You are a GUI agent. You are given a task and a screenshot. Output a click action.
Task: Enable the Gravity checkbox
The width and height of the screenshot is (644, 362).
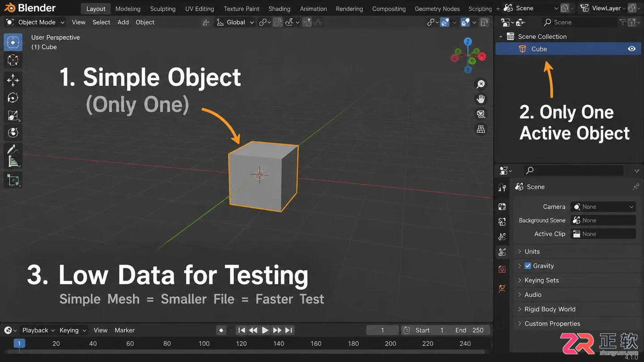[x=528, y=266]
